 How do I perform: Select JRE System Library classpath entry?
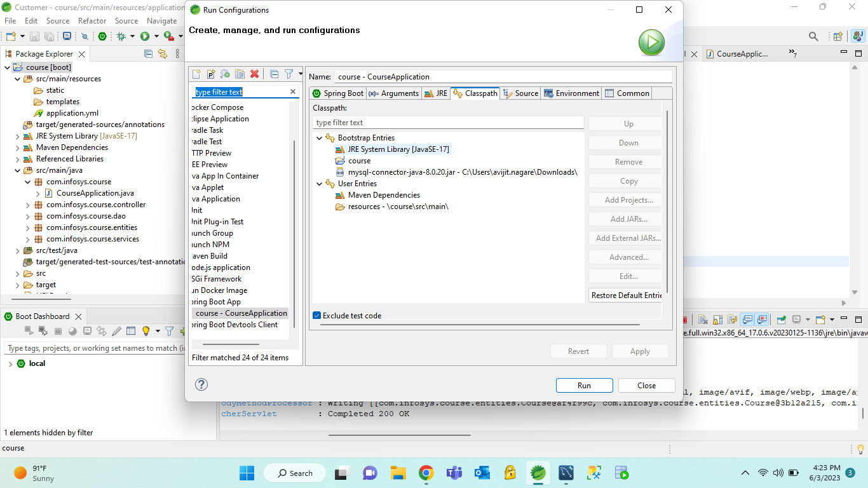pyautogui.click(x=398, y=149)
